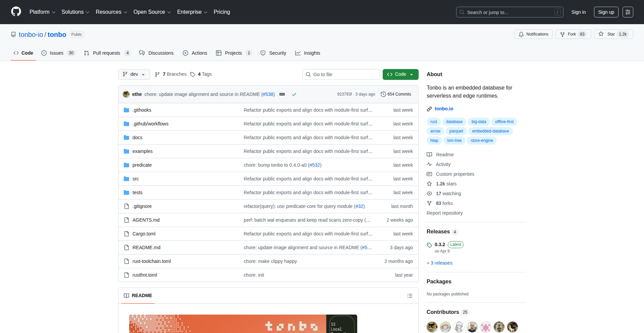The width and height of the screenshot is (644, 333).
Task: Open the AGENTS.md file
Action: point(146,220)
